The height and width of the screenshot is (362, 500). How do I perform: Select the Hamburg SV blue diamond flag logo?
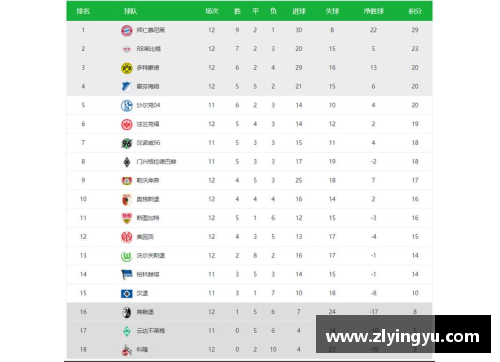click(127, 293)
